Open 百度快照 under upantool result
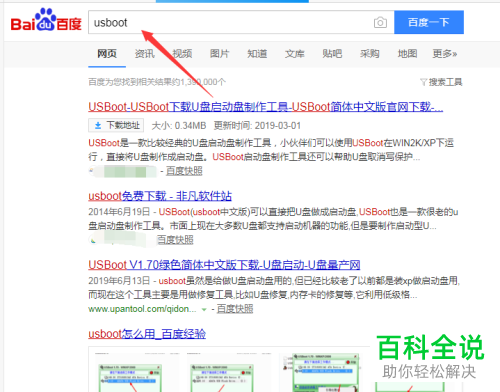The height and width of the screenshot is (392, 500). click(235, 309)
